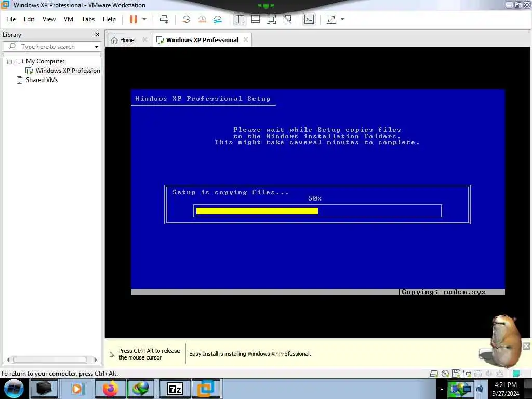This screenshot has height=399, width=532.
Task: Open the stretch display dropdown arrow
Action: (x=342, y=19)
